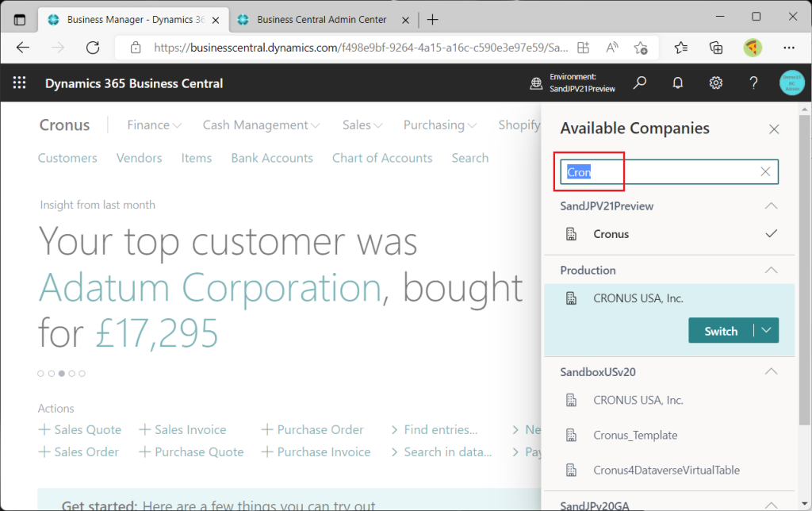Viewport: 812px width, 511px height.
Task: Close the Business Manager browser tab
Action: pyautogui.click(x=216, y=20)
